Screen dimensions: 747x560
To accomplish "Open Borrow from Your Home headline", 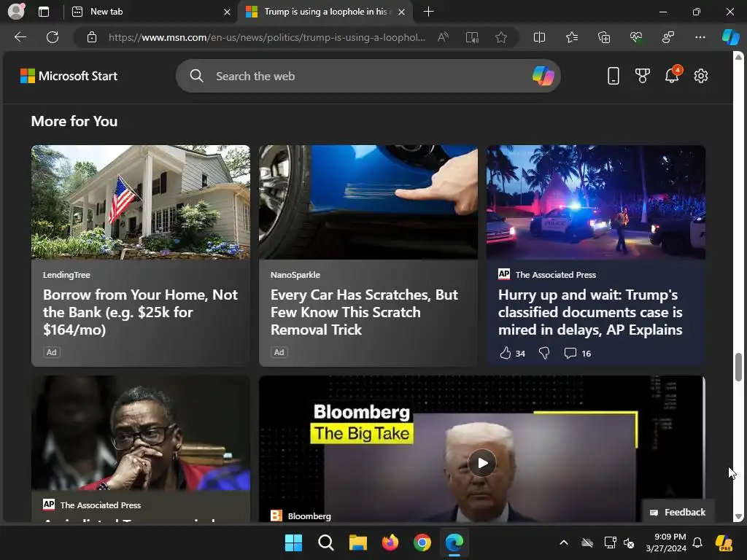I will coord(140,312).
